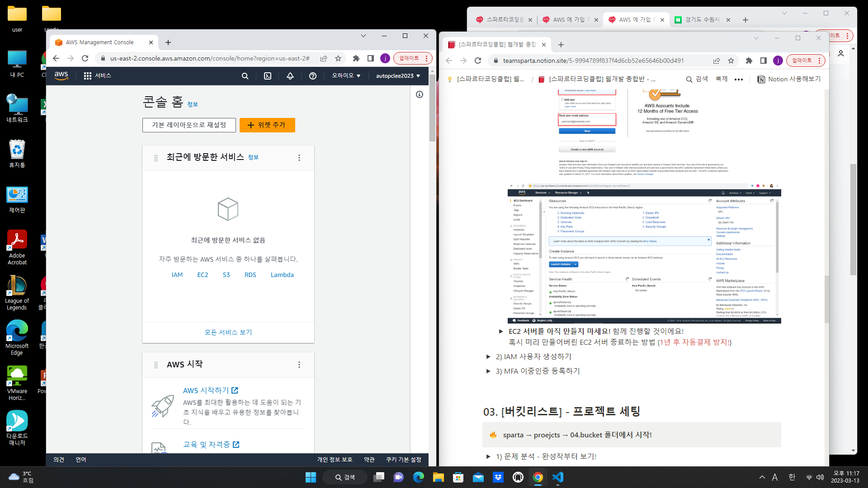The height and width of the screenshot is (488, 868).
Task: Switch to the 경기도 수원시 Naver tab
Action: tap(702, 19)
